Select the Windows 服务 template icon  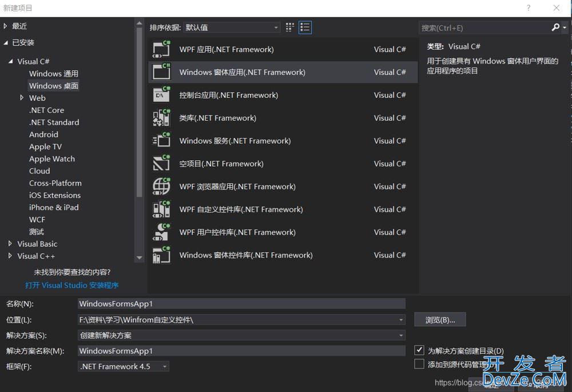pos(161,141)
